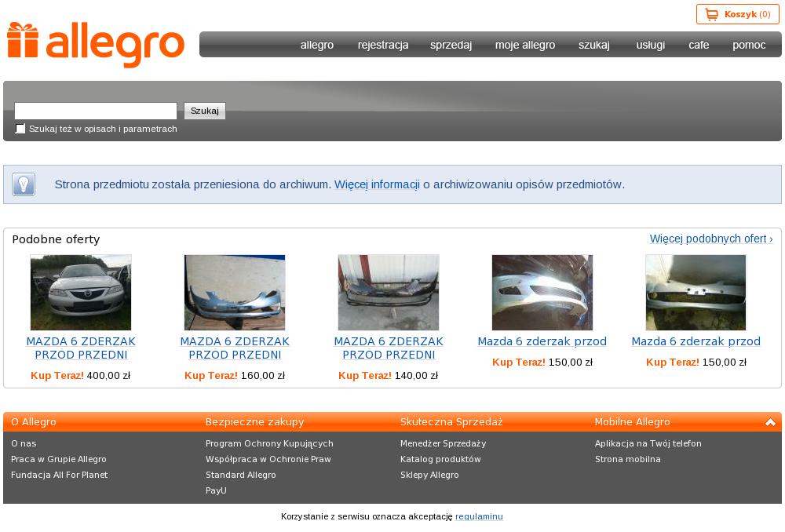The width and height of the screenshot is (785, 532).
Task: Open the PayU footer link
Action: coord(216,491)
